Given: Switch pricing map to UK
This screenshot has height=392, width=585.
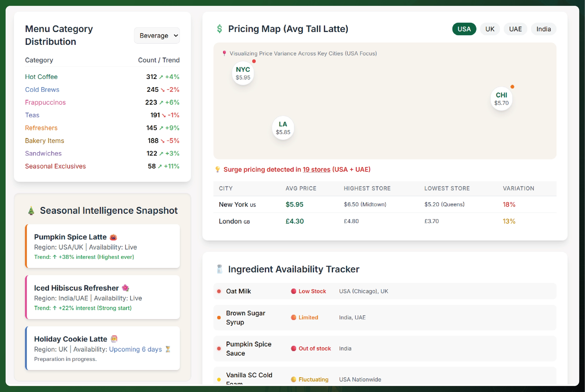Looking at the screenshot, I should coord(489,29).
